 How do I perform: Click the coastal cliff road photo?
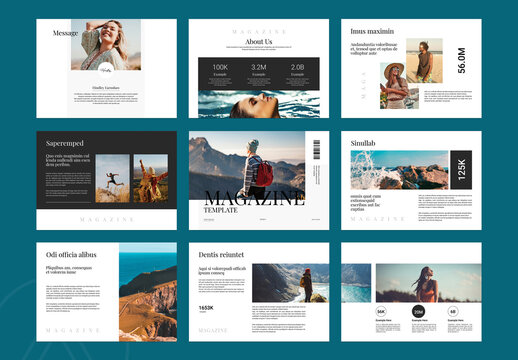click(x=148, y=292)
